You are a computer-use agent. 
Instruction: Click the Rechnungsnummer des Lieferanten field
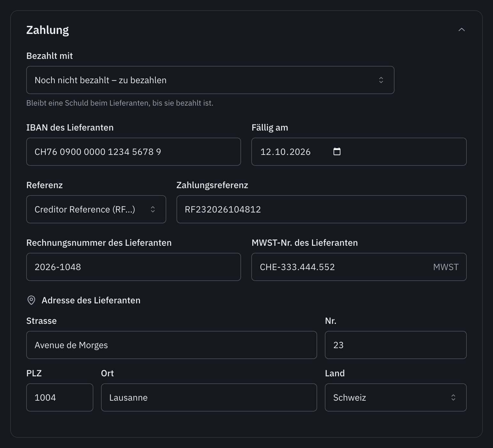point(133,267)
